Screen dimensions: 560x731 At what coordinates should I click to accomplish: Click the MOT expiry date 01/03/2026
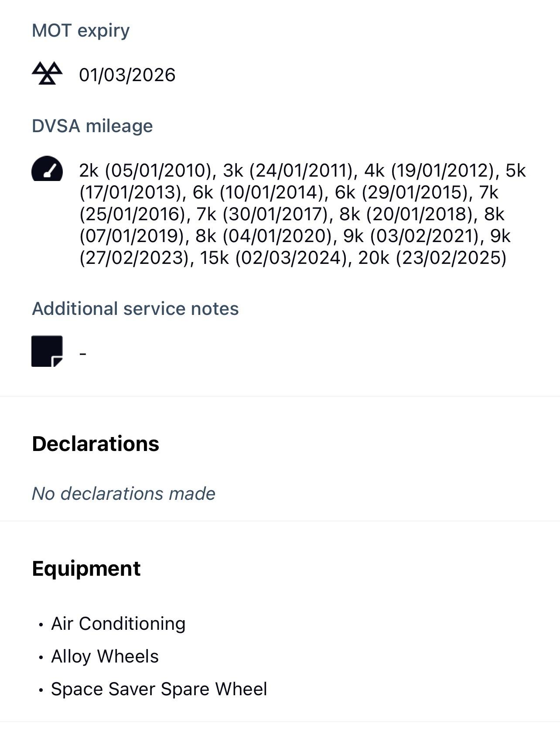127,75
